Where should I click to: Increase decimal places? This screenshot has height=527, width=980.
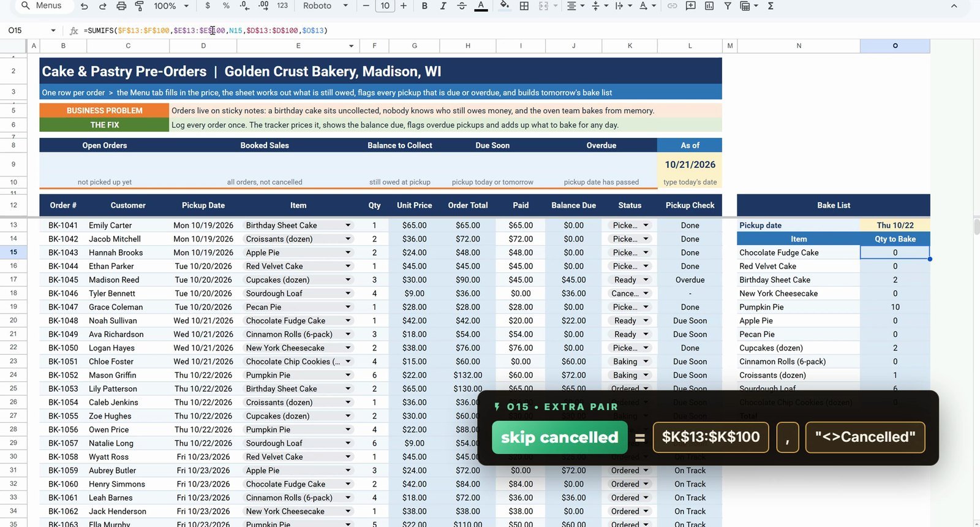click(264, 6)
